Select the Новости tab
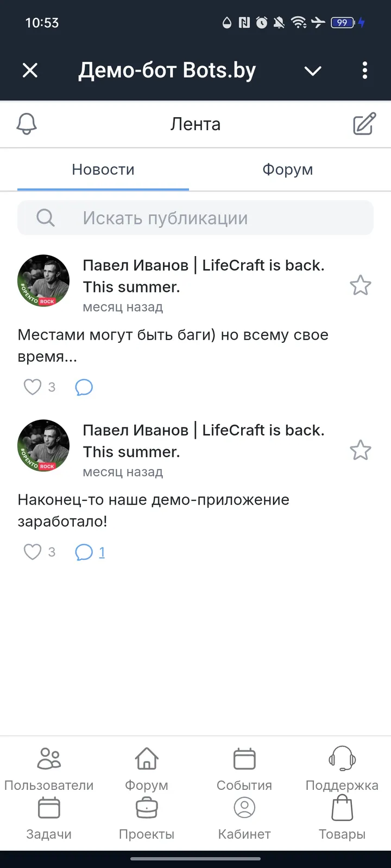The width and height of the screenshot is (391, 868). [103, 169]
